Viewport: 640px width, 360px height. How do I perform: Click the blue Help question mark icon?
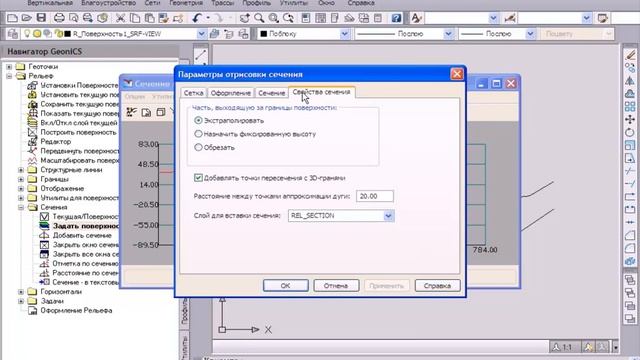click(396, 18)
